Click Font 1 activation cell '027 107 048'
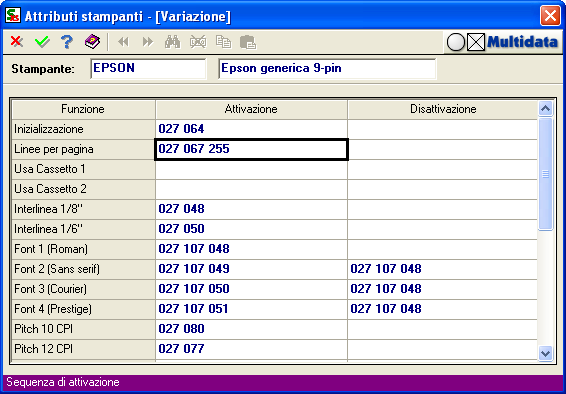The width and height of the screenshot is (566, 394). pos(251,249)
